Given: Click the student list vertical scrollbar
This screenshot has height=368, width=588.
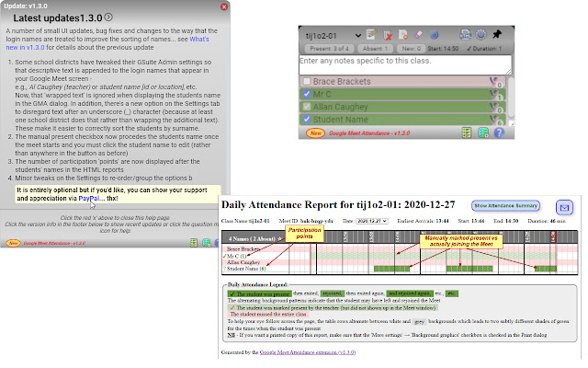Looking at the screenshot, I should click(510, 98).
